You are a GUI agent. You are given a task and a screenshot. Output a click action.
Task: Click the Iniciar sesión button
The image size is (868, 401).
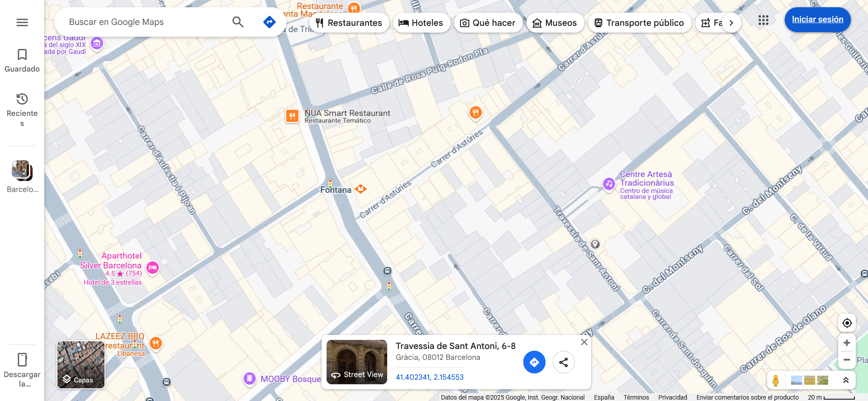817,19
